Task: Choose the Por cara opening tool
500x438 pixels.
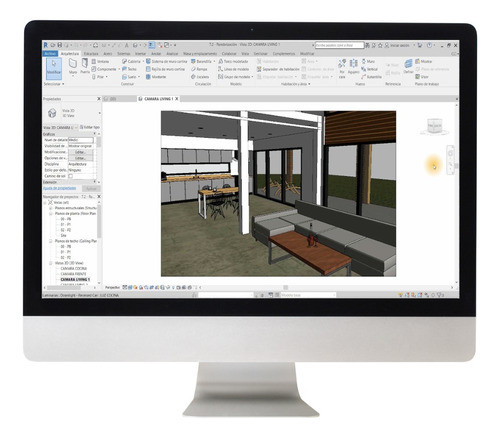Action: tap(342, 68)
